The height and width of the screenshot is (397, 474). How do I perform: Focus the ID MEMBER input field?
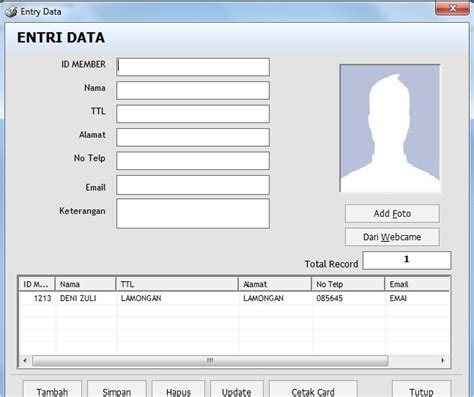click(x=193, y=67)
